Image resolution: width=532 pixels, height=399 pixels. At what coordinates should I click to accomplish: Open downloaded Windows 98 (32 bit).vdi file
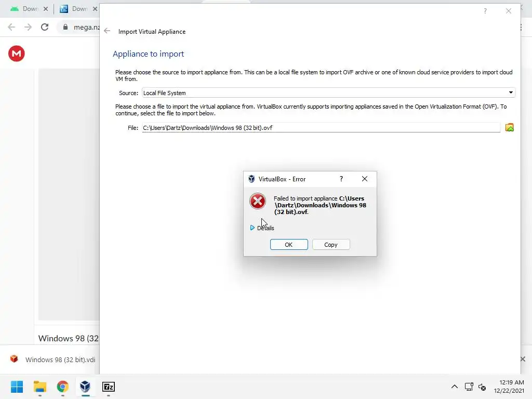(53, 360)
